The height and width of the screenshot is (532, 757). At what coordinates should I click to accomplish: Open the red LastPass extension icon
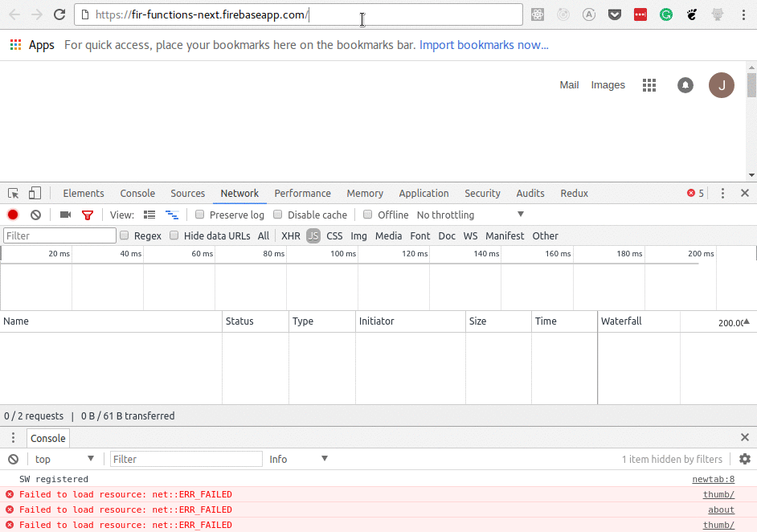pos(640,14)
